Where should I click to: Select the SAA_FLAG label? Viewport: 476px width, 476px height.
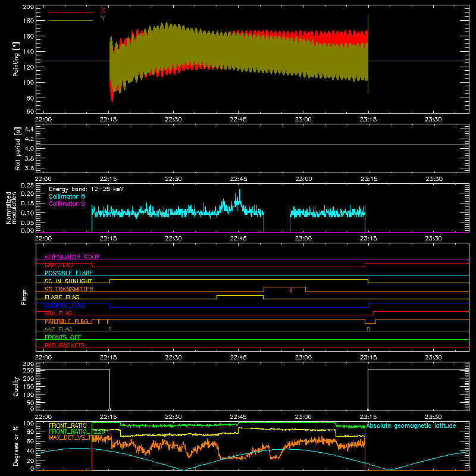coord(58,313)
